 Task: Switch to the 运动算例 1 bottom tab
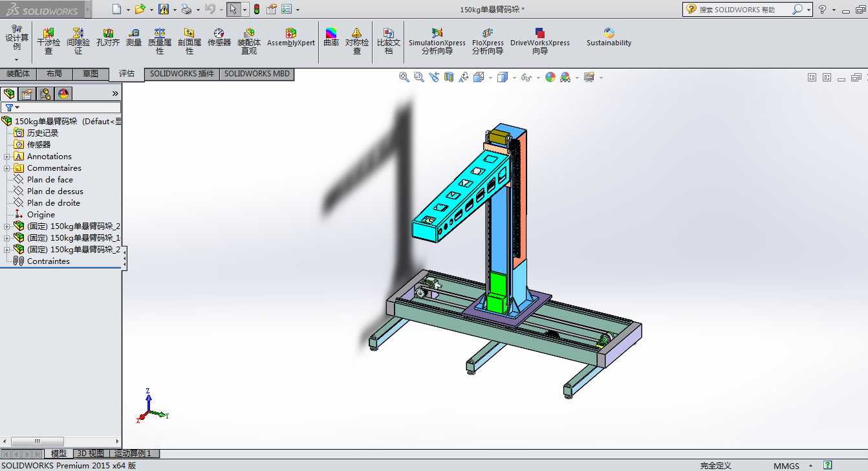(x=133, y=454)
